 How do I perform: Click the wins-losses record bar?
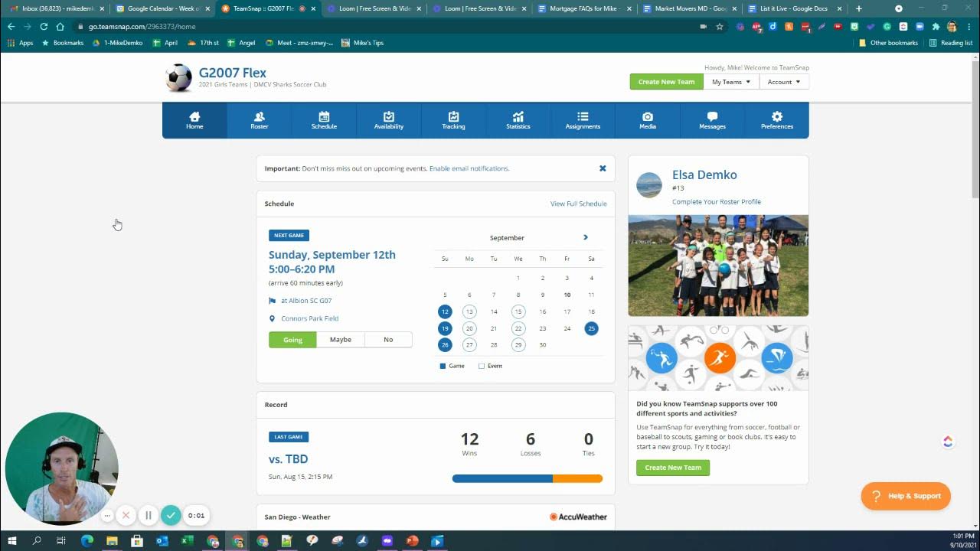coord(528,479)
